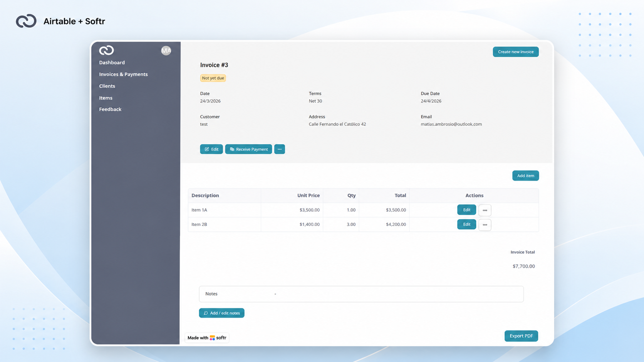Click the customer name test
The width and height of the screenshot is (644, 362).
204,124
